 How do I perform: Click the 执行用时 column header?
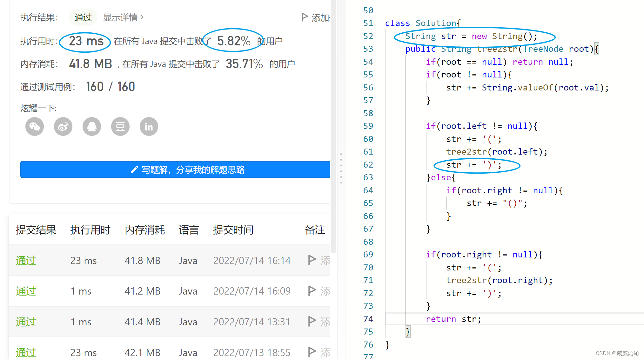pyautogui.click(x=90, y=230)
